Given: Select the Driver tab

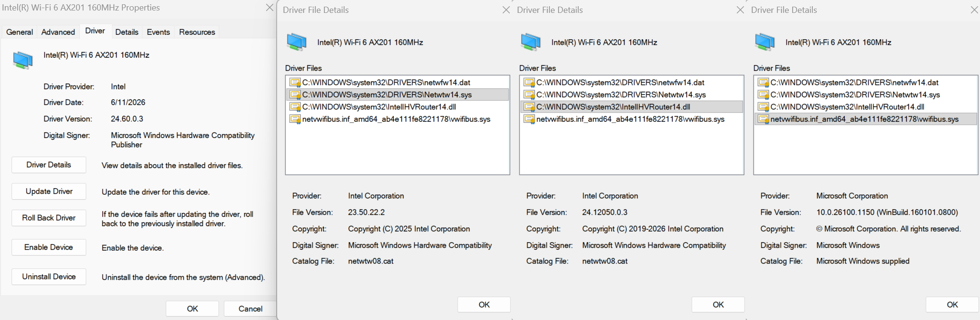Looking at the screenshot, I should (95, 31).
